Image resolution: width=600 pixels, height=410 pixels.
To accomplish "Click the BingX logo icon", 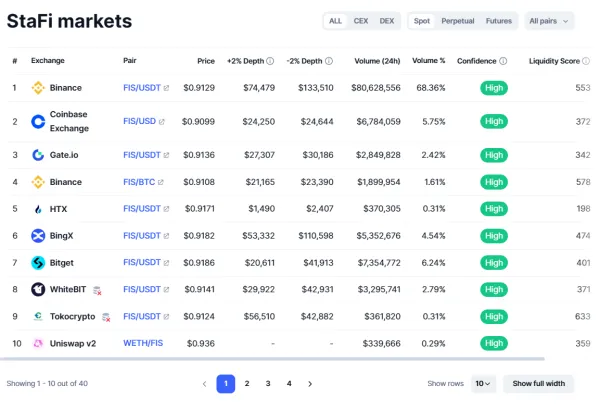I will point(38,236).
